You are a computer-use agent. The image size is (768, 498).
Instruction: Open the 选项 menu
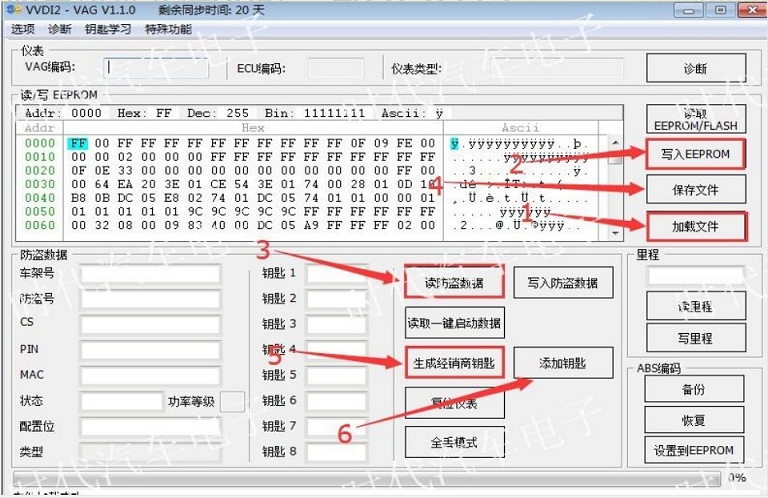click(22, 29)
